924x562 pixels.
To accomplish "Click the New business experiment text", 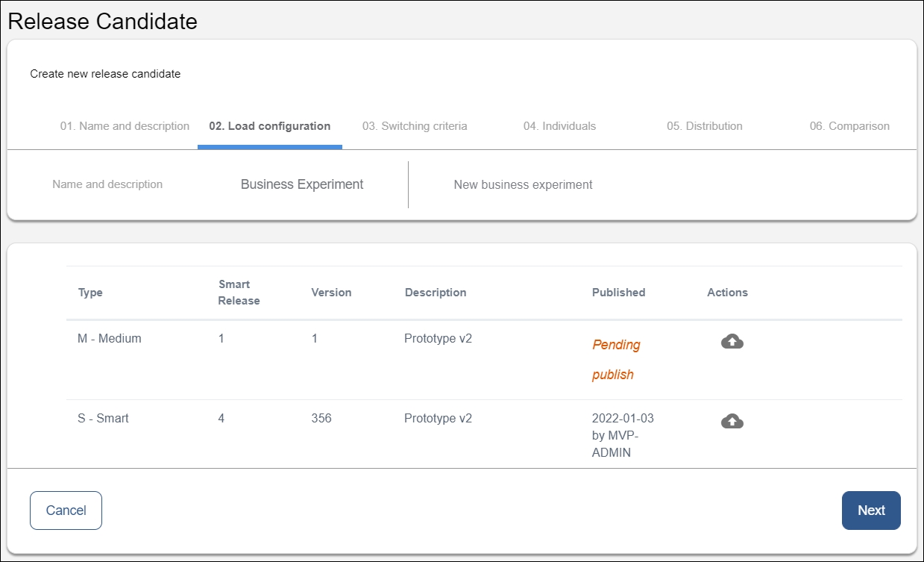I will [523, 184].
